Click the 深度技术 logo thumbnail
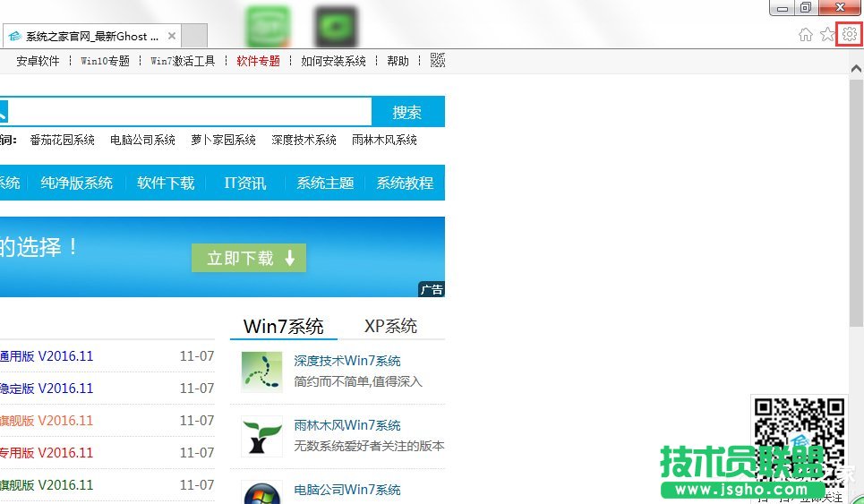864x504 pixels. point(261,372)
